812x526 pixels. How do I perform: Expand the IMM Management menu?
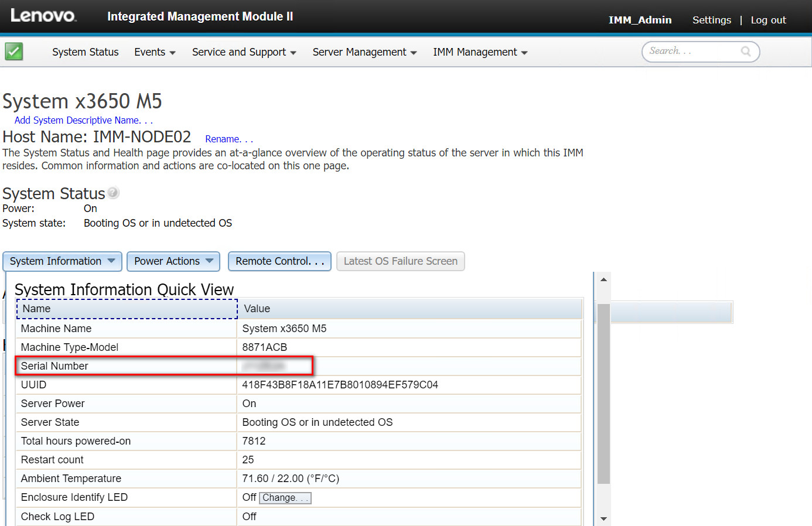[480, 52]
